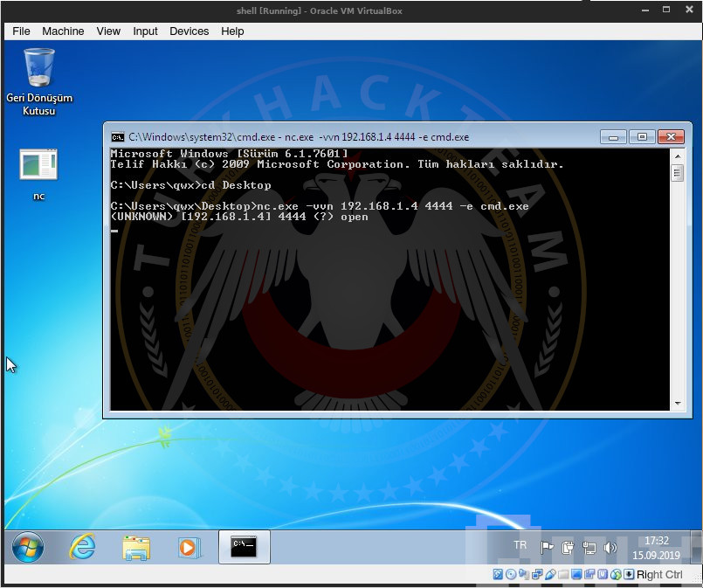Minimize the cmd.exe window

tap(613, 137)
